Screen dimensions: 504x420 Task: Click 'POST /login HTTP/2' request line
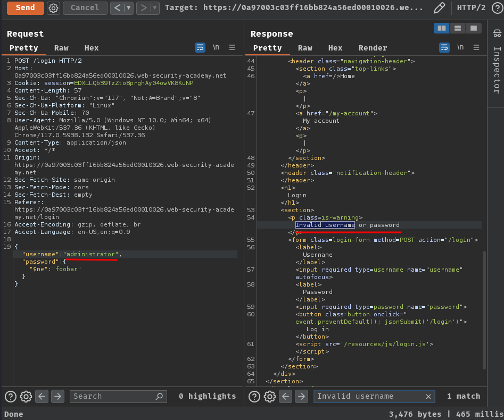tap(48, 61)
